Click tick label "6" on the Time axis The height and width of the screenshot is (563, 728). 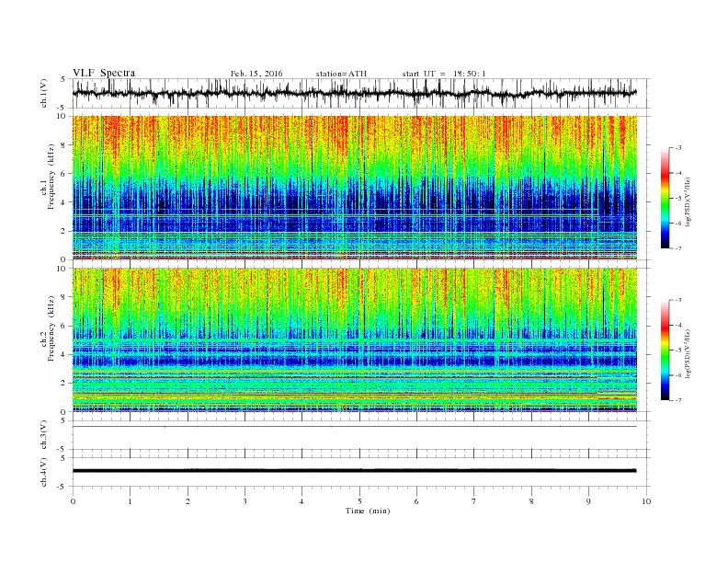click(x=417, y=501)
